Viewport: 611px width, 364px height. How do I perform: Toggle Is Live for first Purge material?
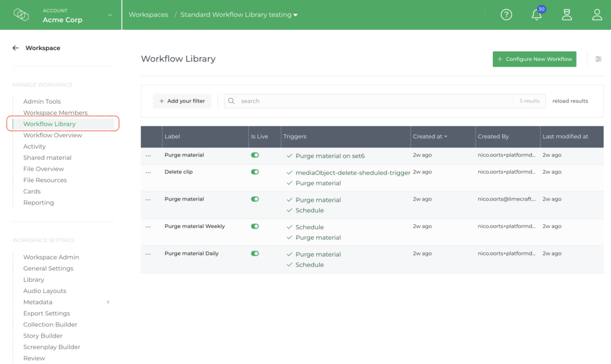pos(255,155)
